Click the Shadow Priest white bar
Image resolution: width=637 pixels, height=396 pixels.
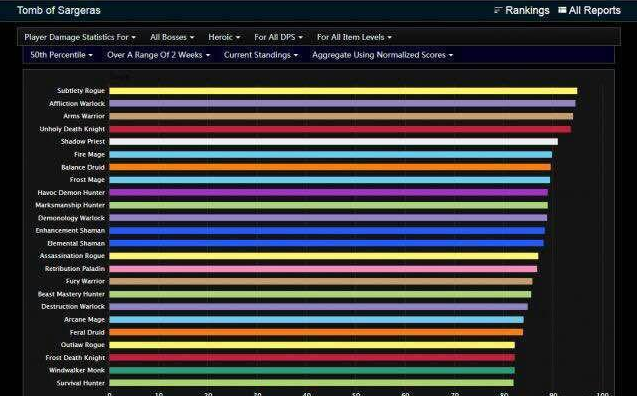pos(334,142)
